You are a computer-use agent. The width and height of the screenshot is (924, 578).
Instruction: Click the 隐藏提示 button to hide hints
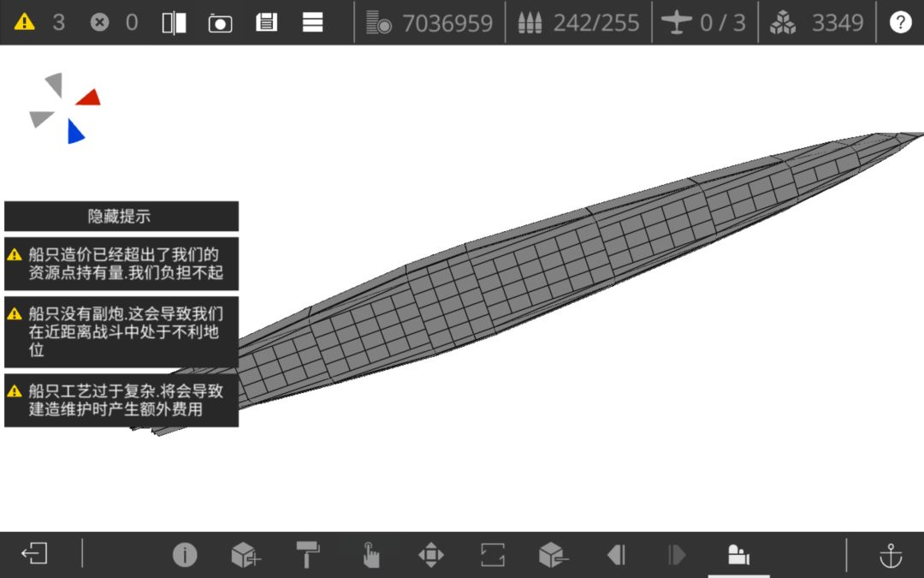coord(121,216)
